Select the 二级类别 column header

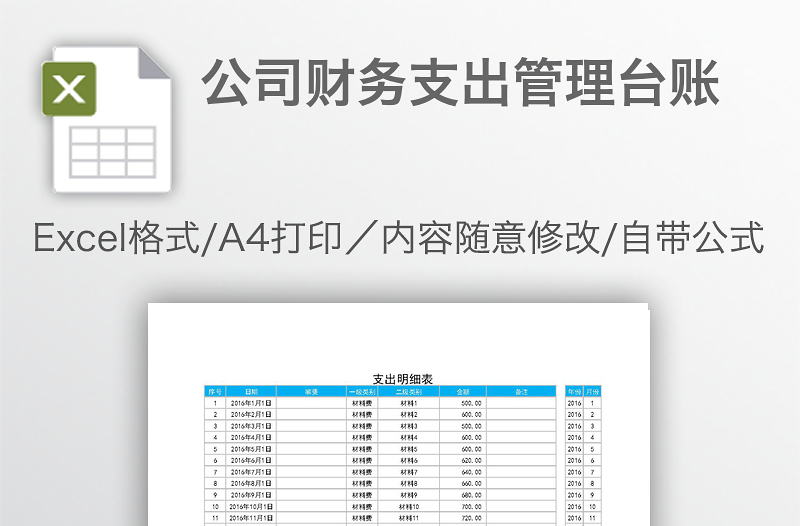(x=409, y=391)
